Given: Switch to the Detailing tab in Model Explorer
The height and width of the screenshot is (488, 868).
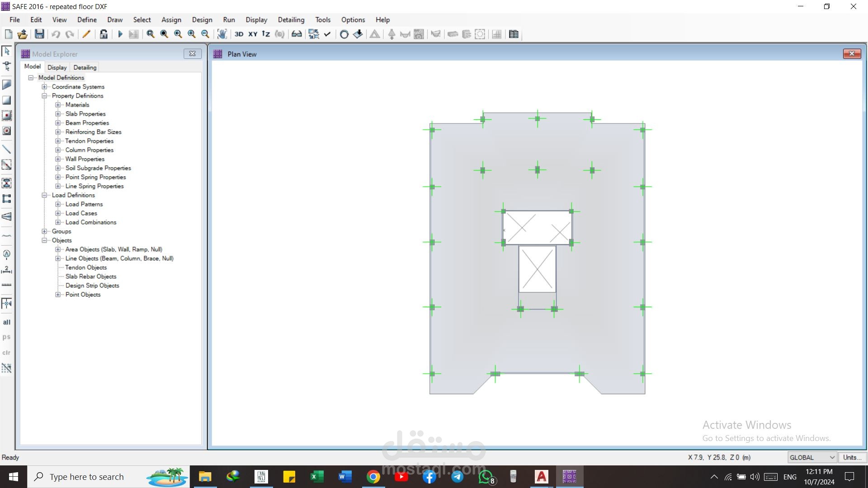Looking at the screenshot, I should click(x=85, y=67).
